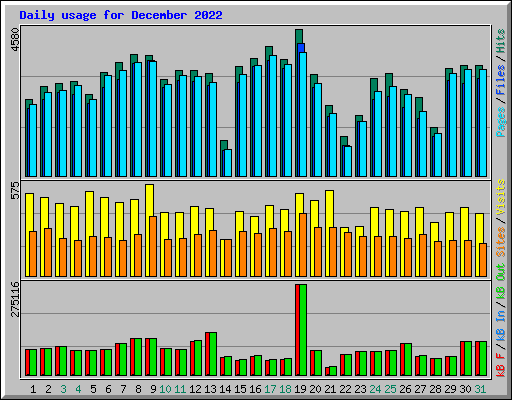The image size is (512, 400).
Task: Click the smallest green kB bar on day 21
Action: [333, 371]
